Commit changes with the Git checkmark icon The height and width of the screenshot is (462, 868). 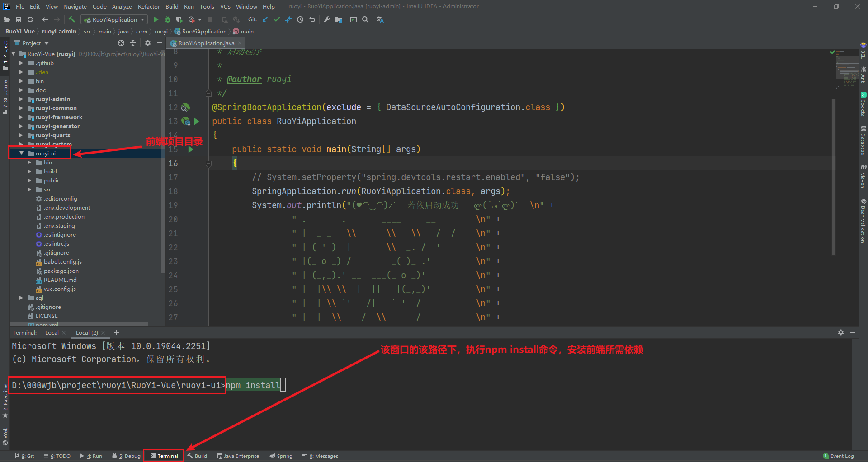tap(277, 19)
